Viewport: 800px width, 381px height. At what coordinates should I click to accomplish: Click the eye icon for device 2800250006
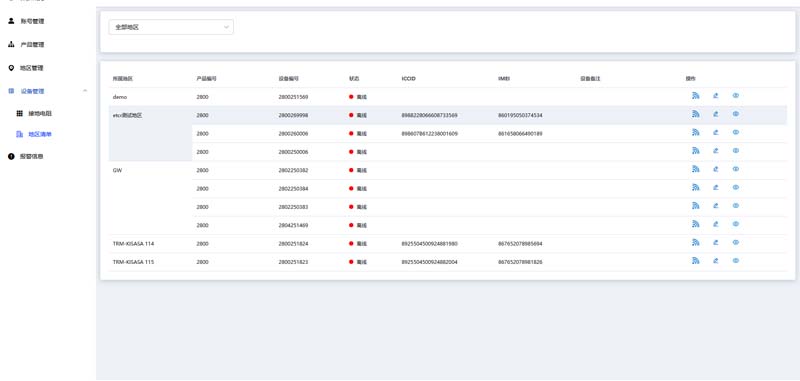point(736,151)
